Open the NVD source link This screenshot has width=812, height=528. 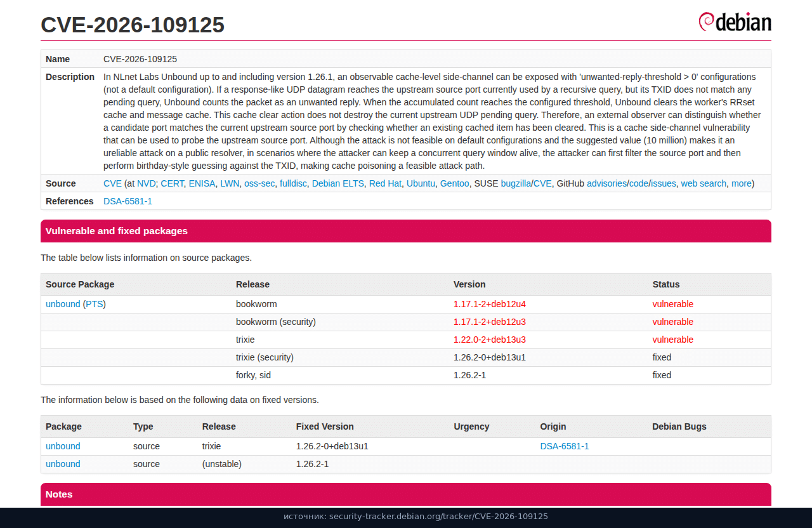tap(147, 183)
